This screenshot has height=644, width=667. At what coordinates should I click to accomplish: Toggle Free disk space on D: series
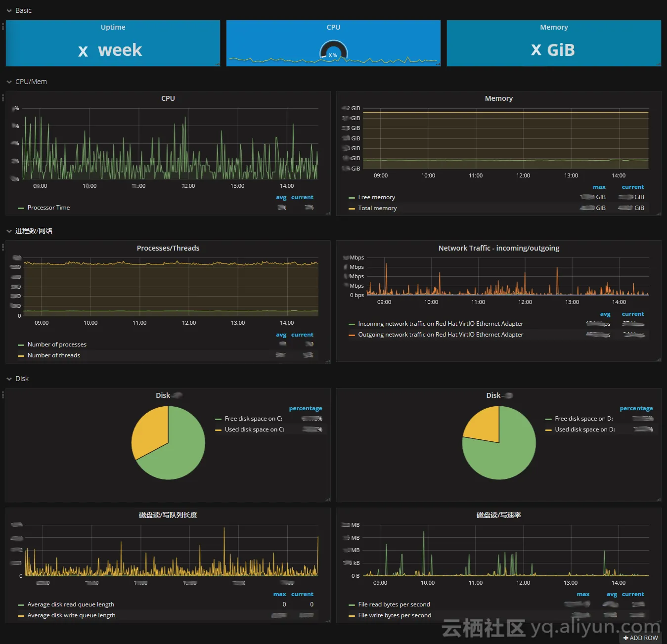coord(584,419)
